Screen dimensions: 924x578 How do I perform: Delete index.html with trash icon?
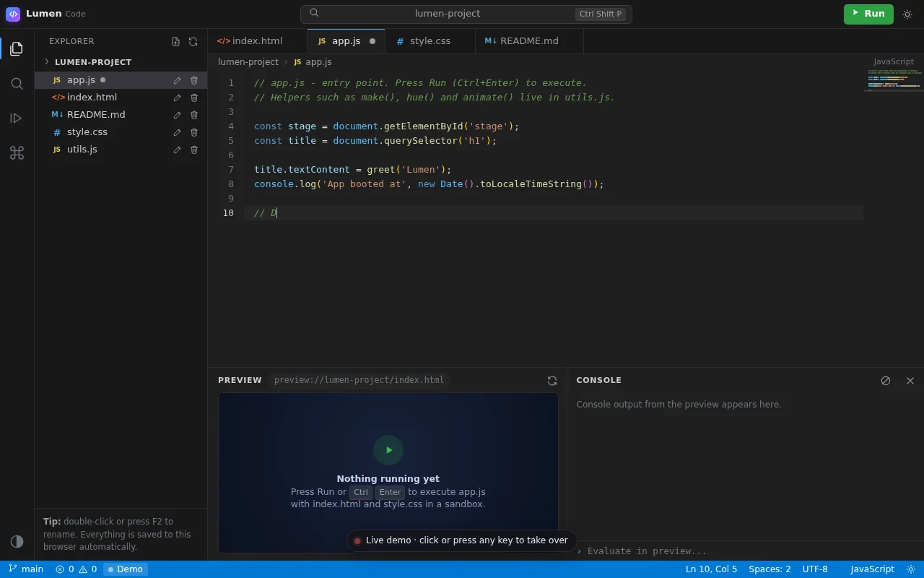click(194, 98)
